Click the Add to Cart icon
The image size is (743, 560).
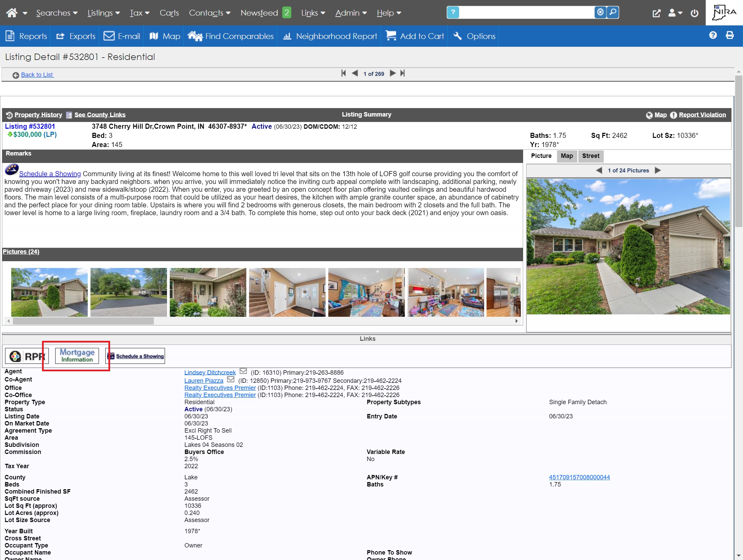[x=389, y=36]
